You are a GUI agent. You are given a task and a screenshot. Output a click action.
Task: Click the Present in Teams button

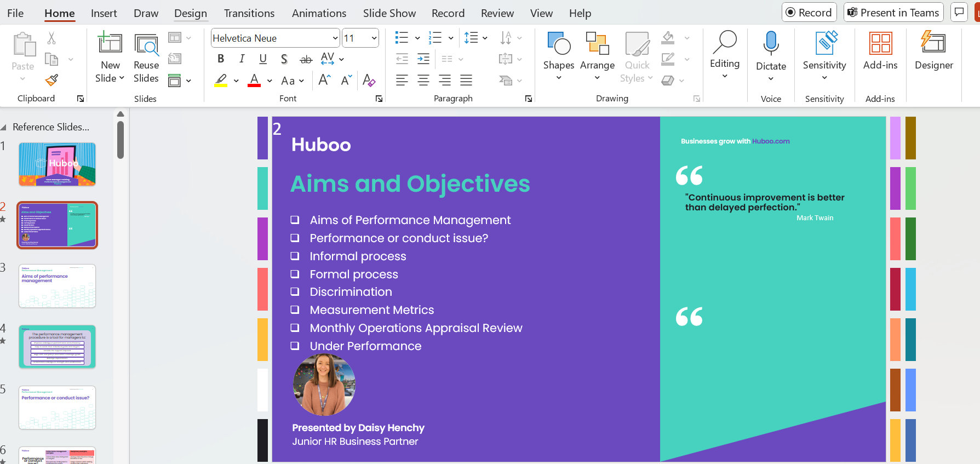pos(893,13)
